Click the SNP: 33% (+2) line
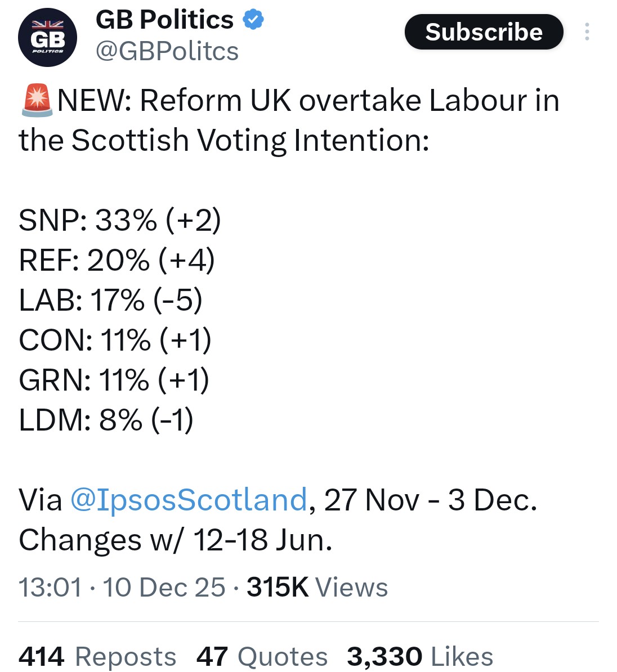The image size is (617, 672). click(x=119, y=220)
